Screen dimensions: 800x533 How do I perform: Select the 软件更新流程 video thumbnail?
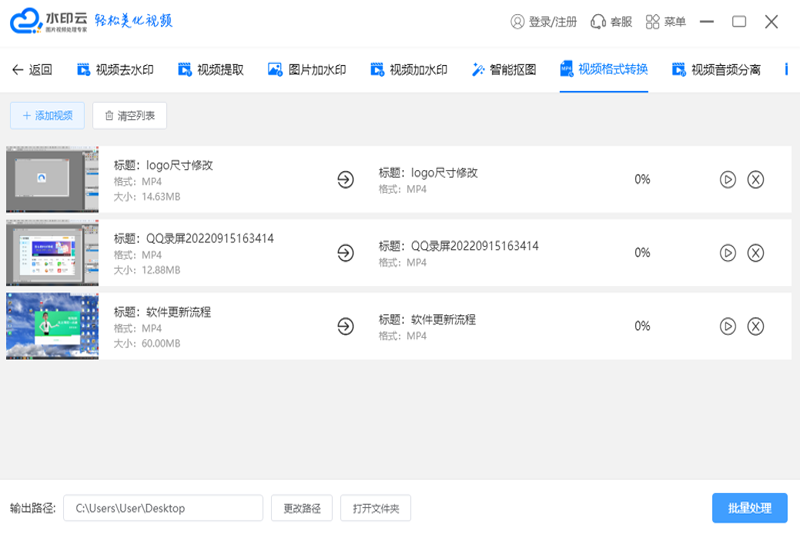click(x=52, y=326)
